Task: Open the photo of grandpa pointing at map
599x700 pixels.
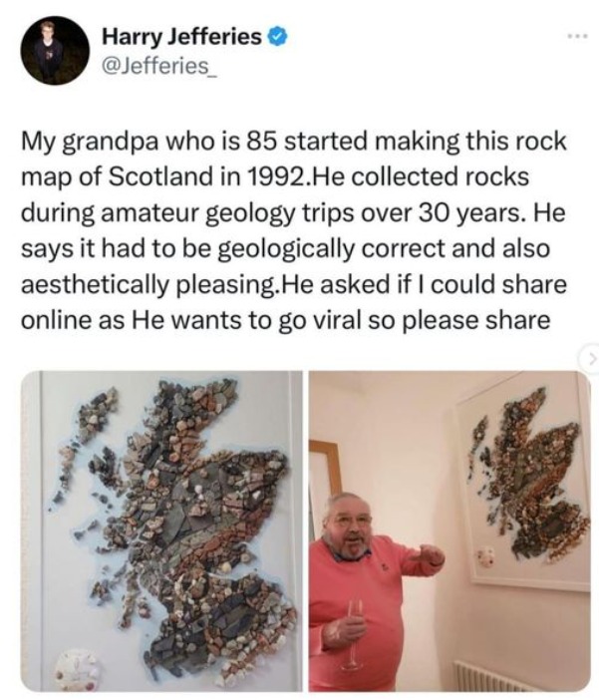Action: coord(449,530)
